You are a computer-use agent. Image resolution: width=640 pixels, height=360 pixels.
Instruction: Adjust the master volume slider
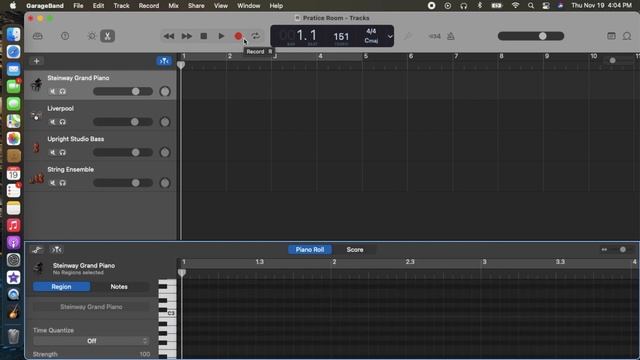531,36
